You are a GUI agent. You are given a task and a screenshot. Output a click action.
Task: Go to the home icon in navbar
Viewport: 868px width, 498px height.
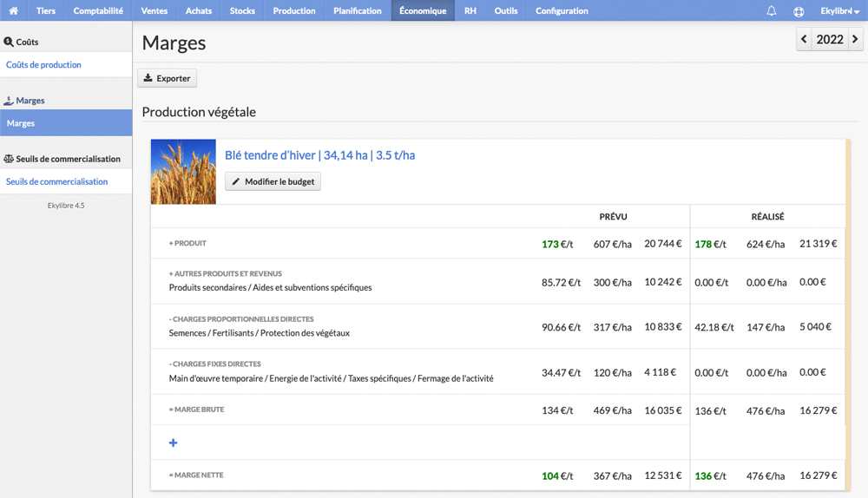(x=13, y=10)
